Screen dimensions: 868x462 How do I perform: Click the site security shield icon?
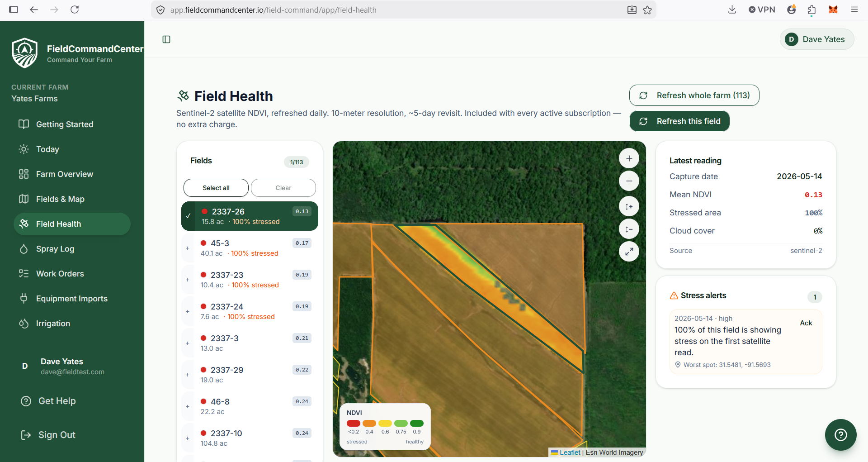pyautogui.click(x=160, y=10)
